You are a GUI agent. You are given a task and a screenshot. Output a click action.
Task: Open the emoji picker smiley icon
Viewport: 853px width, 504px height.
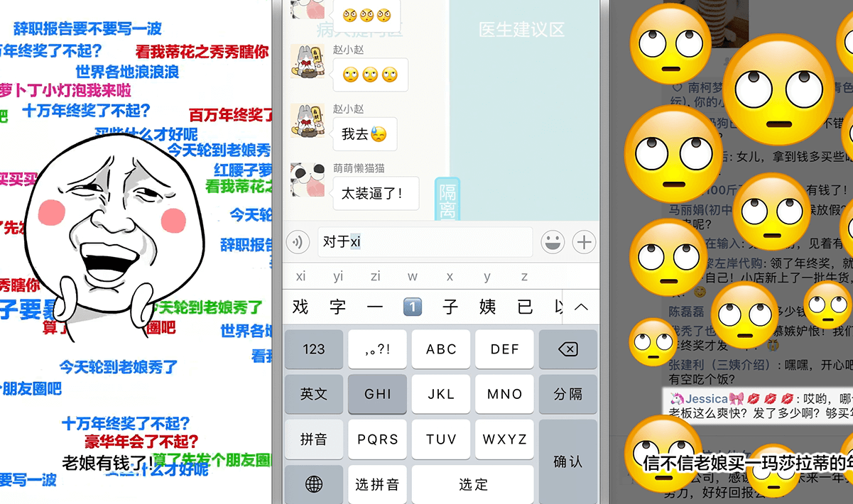coord(553,242)
